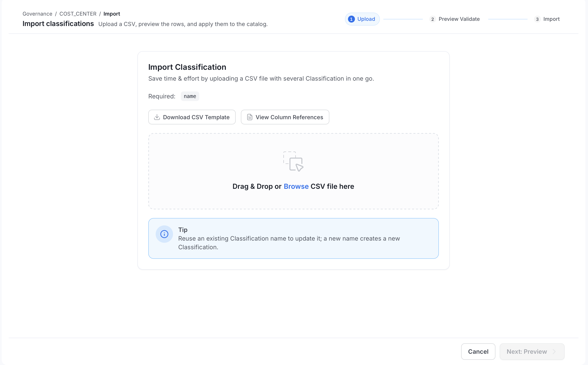Screen dimensions: 588x365
Task: Click the Next: Preview button
Action: coord(532,352)
